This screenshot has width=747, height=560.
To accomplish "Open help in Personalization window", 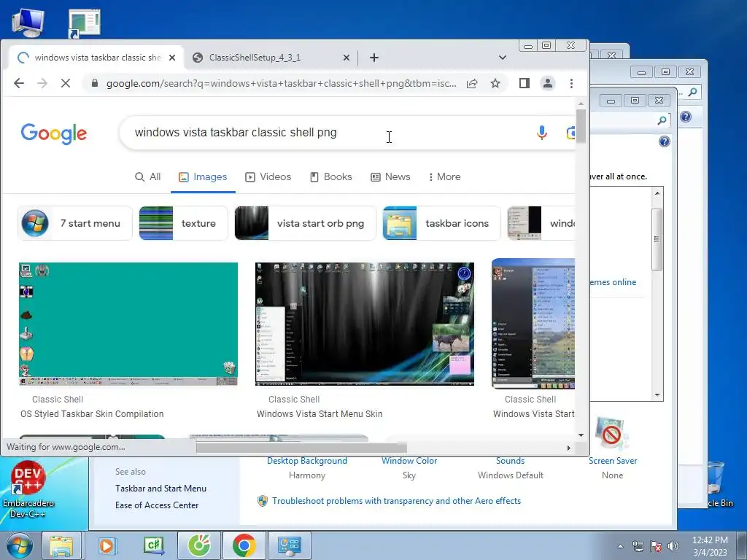I will pyautogui.click(x=664, y=141).
